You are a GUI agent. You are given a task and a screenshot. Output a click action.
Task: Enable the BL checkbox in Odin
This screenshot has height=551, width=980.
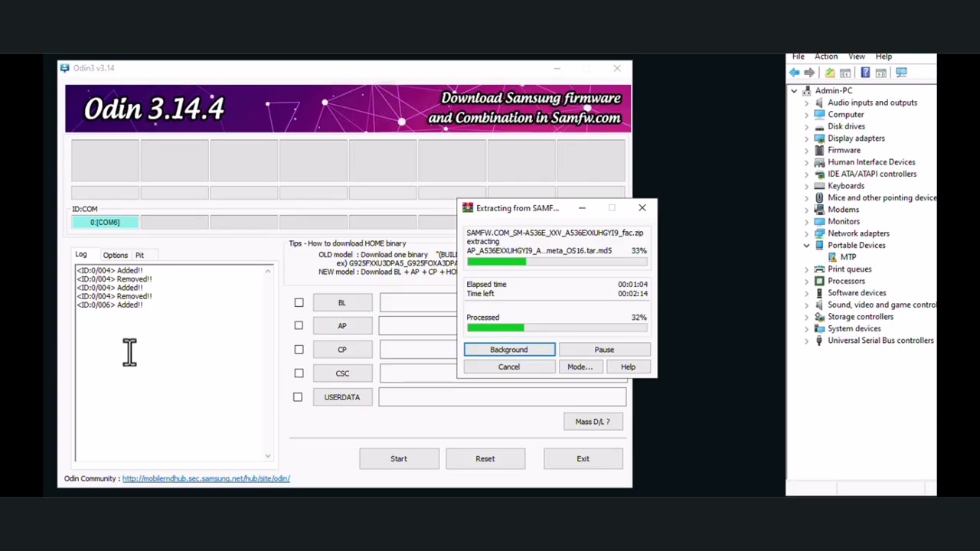299,302
